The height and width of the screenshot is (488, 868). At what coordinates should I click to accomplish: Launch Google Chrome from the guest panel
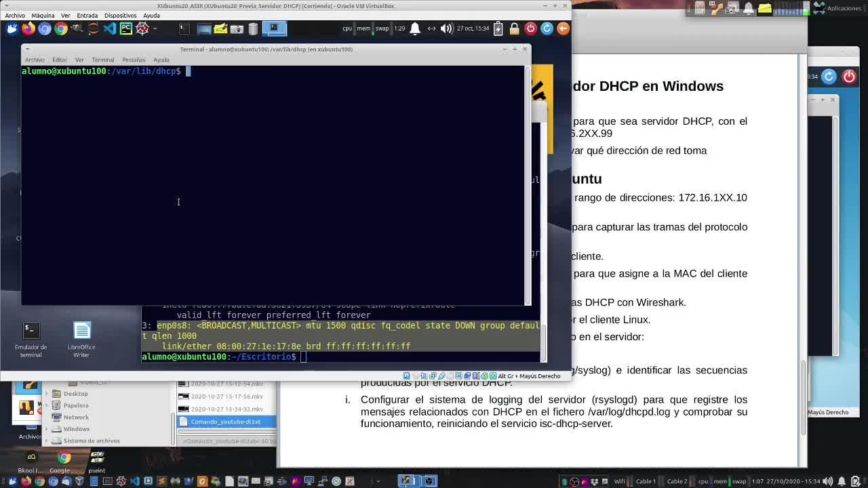pyautogui.click(x=61, y=28)
